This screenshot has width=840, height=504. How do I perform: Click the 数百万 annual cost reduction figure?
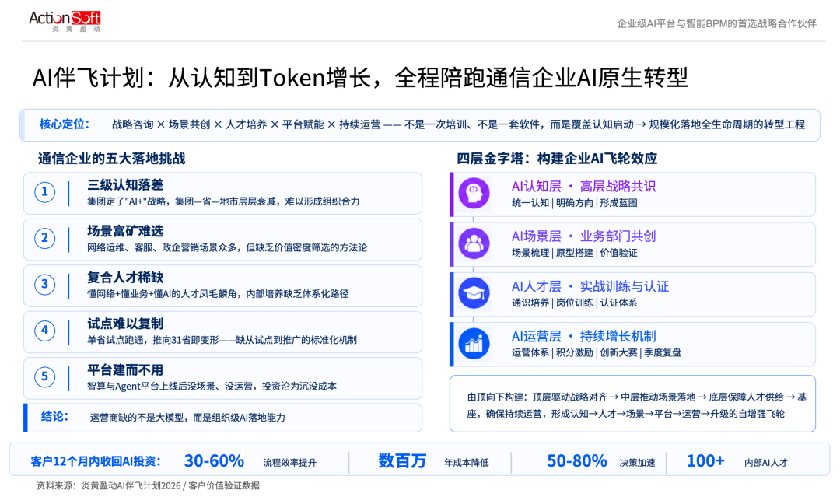402,461
